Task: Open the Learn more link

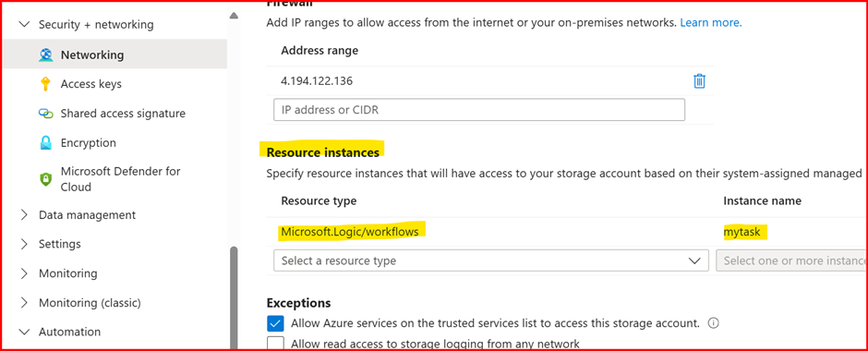Action: (x=711, y=23)
